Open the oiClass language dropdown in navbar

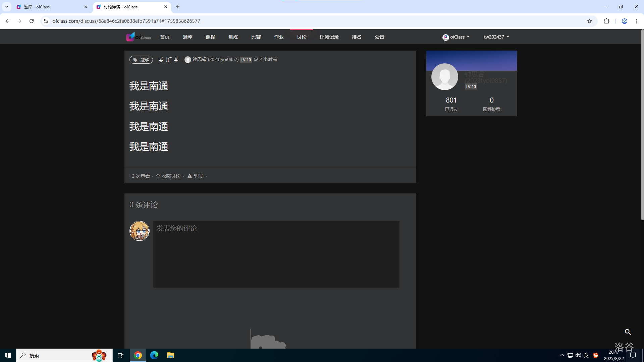(x=456, y=37)
